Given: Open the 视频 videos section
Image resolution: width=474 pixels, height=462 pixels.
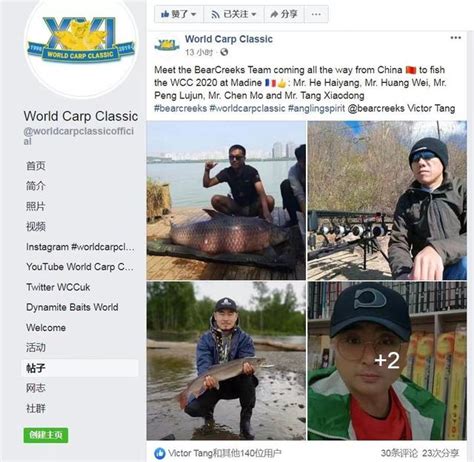Looking at the screenshot, I should (x=36, y=226).
